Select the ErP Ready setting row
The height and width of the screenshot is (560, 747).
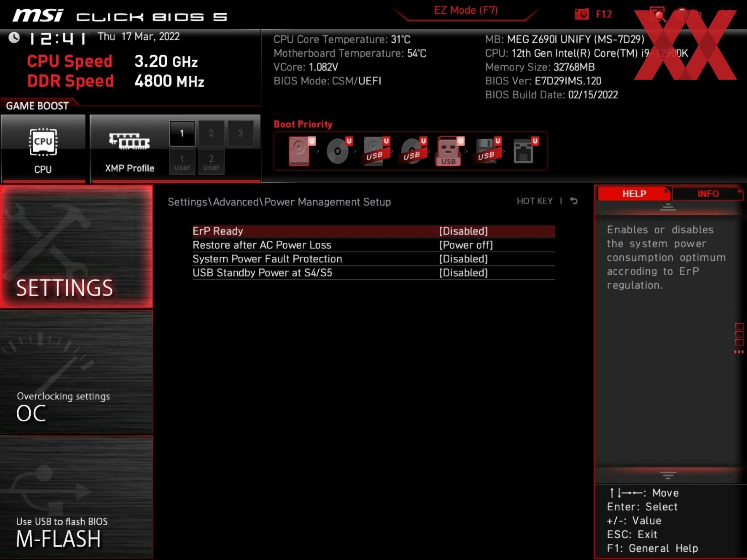373,231
